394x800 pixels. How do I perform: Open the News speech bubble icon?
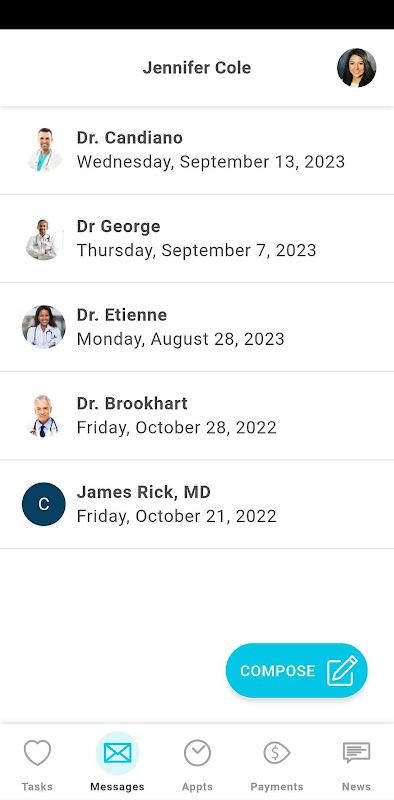click(x=356, y=753)
